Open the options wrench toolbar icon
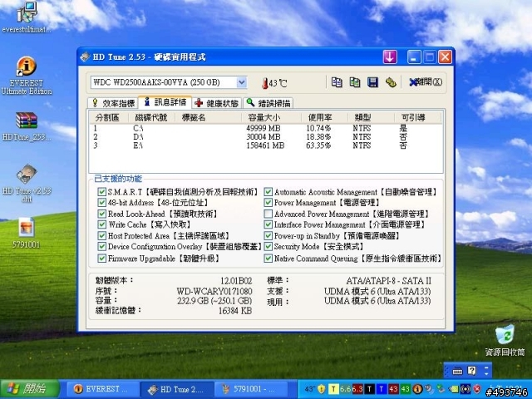 tap(391, 82)
